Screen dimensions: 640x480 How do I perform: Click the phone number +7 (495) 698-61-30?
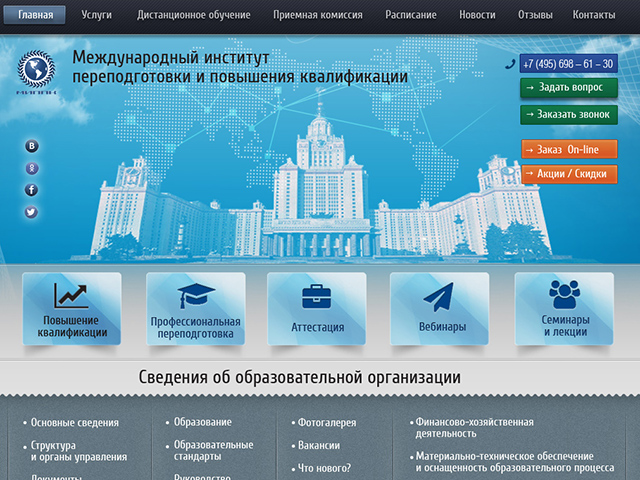(x=568, y=64)
